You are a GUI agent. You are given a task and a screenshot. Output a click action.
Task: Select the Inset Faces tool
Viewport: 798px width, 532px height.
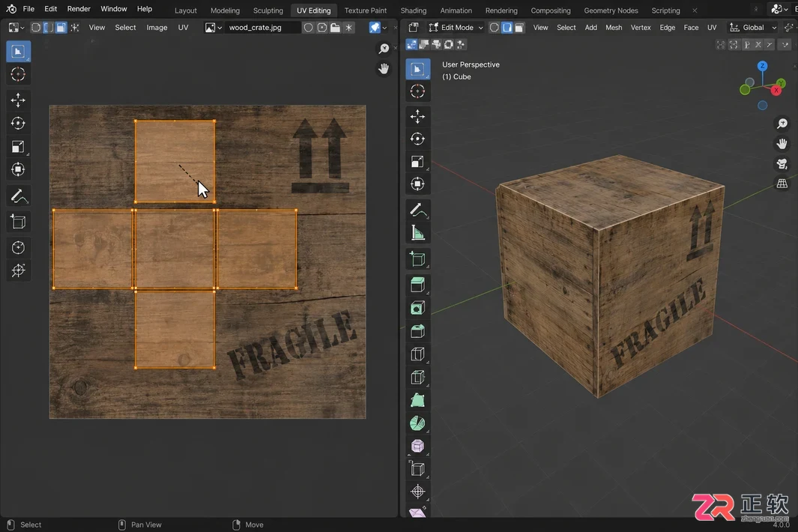(x=418, y=308)
